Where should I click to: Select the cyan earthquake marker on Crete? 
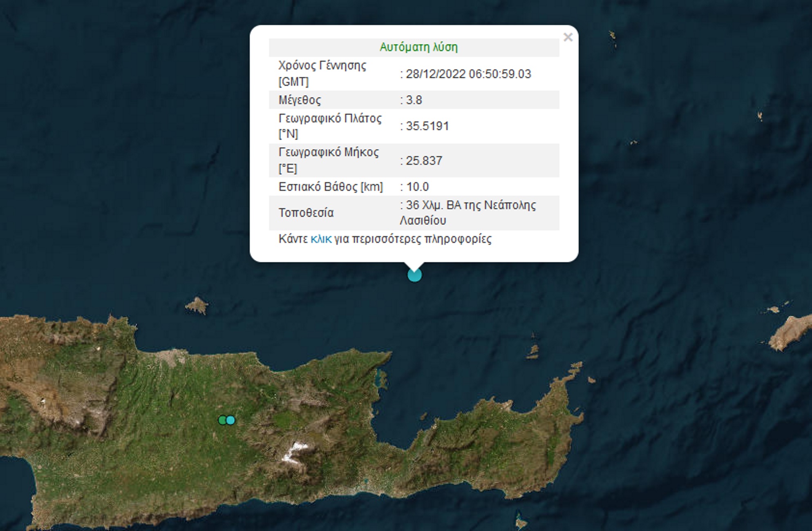pyautogui.click(x=231, y=420)
